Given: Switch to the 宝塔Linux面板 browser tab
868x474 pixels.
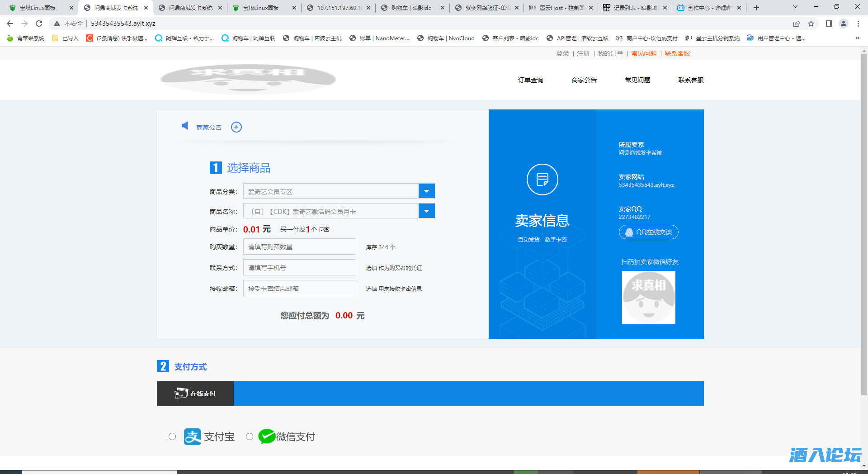Looking at the screenshot, I should pos(36,7).
